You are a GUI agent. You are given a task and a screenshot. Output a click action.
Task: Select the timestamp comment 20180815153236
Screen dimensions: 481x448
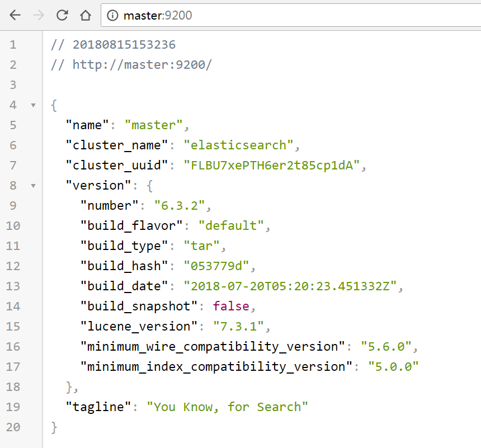(x=124, y=45)
